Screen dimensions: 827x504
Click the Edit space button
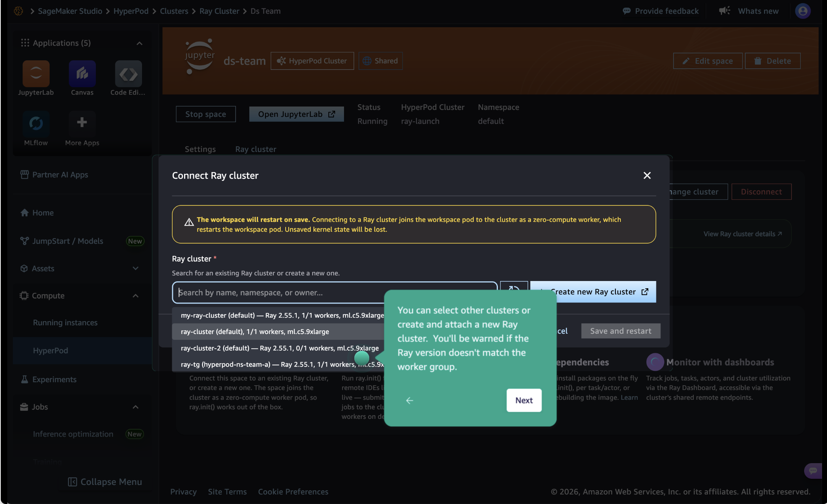pyautogui.click(x=707, y=61)
